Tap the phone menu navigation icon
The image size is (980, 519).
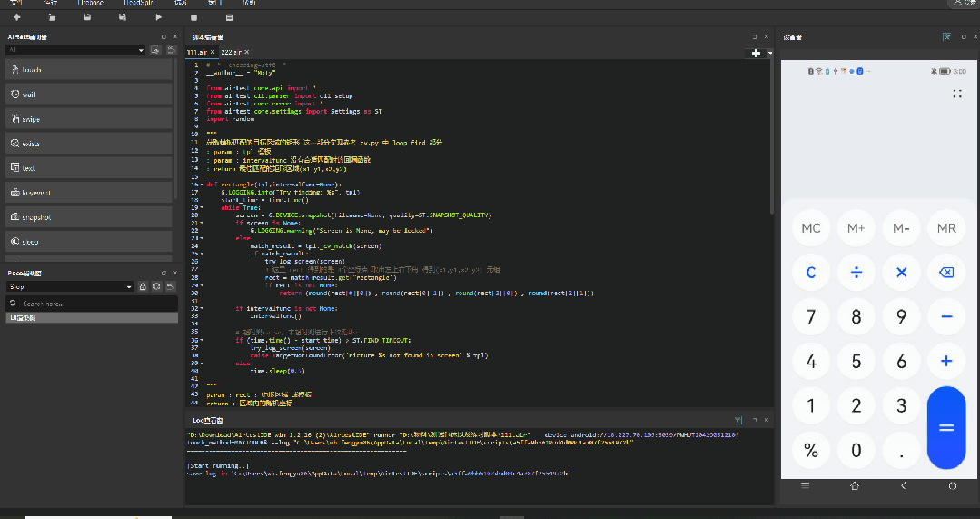805,486
